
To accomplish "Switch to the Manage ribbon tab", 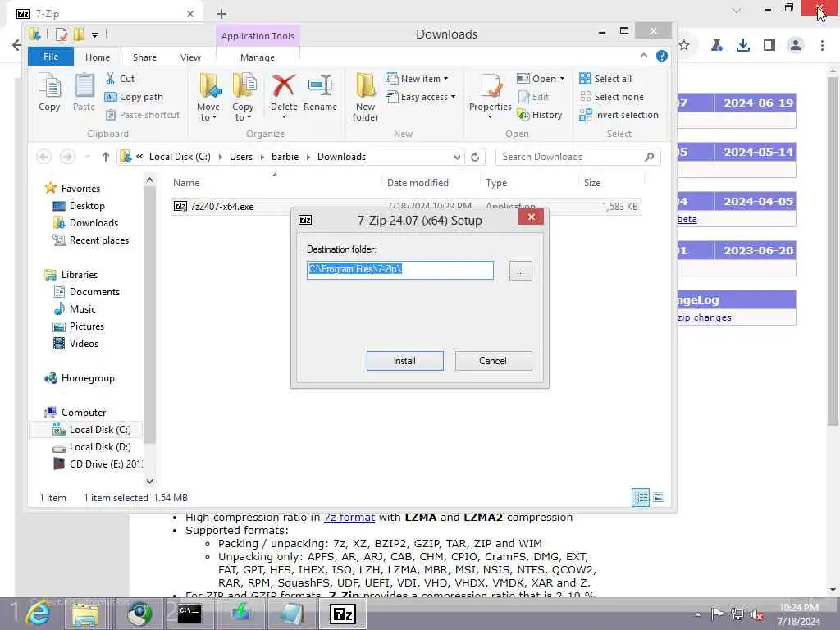I will 258,57.
